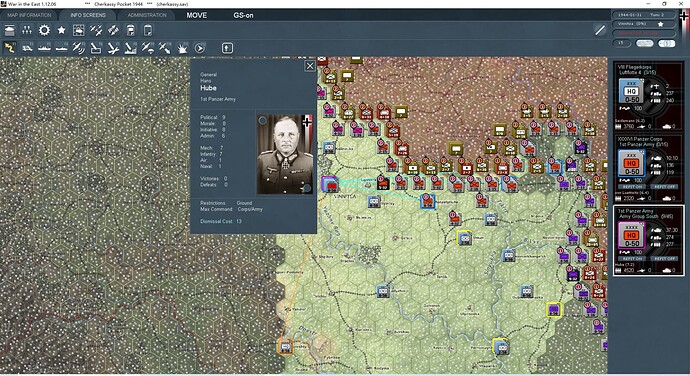690x376 pixels.
Task: Set REFIT OFF for XXXVI Panzer Corps
Action: point(664,187)
